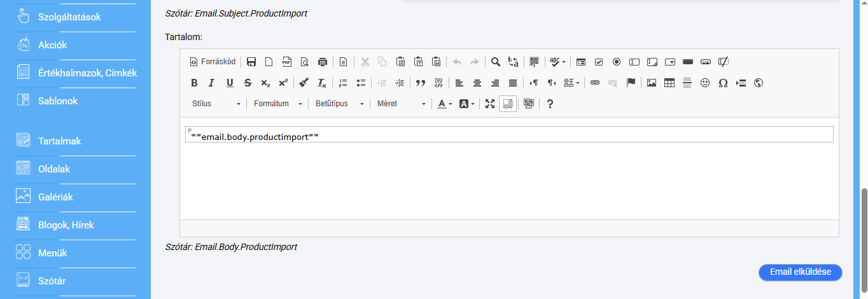Expand the Formátum dropdown
The image size is (868, 299).
click(277, 104)
